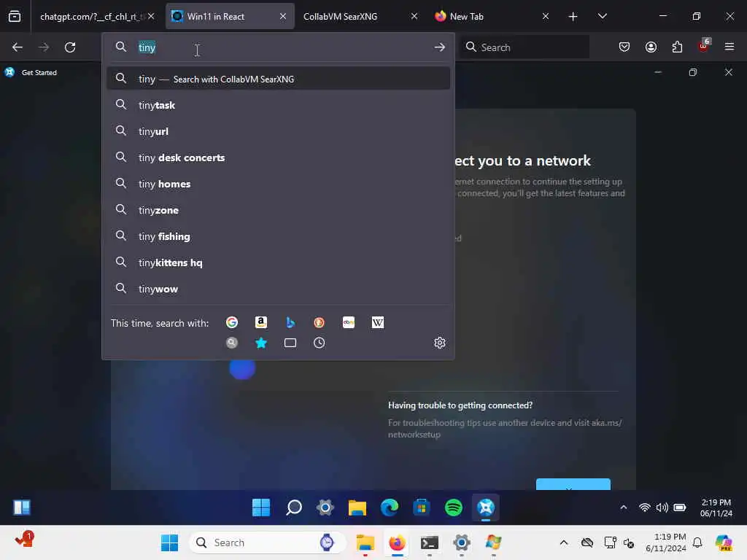Close the CollabVM SearXNG tab
This screenshot has height=560, width=747.
pos(414,16)
